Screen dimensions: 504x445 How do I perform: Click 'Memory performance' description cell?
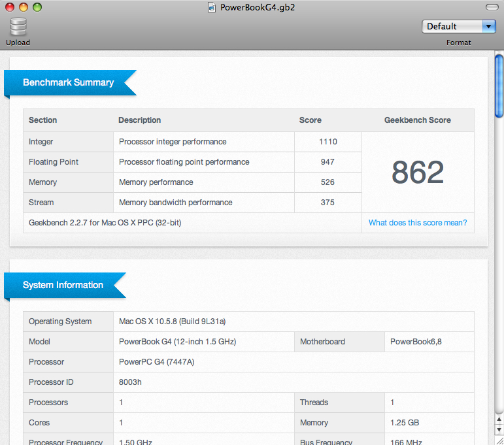[x=204, y=182]
